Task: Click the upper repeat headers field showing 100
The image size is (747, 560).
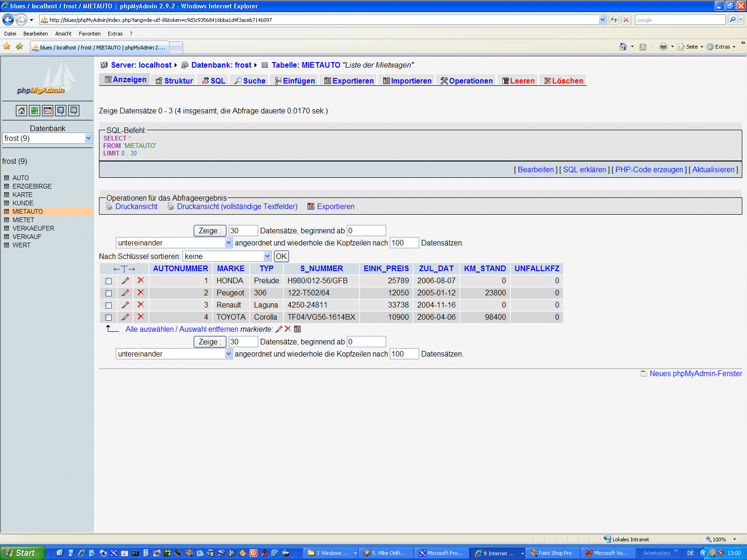Action: pos(404,243)
